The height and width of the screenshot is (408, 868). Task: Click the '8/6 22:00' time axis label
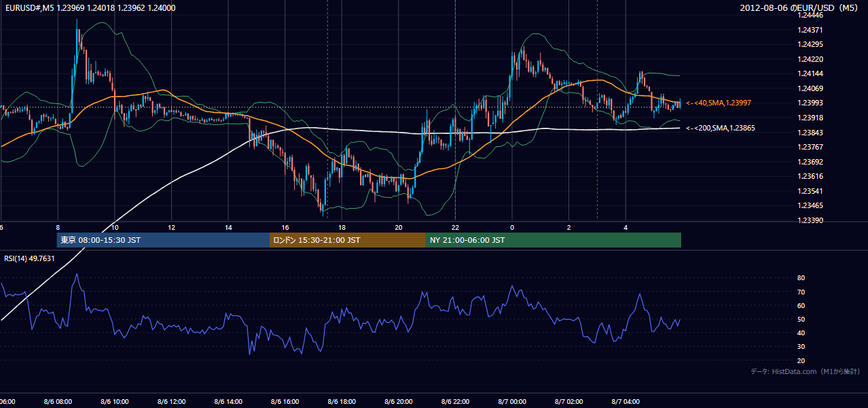(455, 402)
